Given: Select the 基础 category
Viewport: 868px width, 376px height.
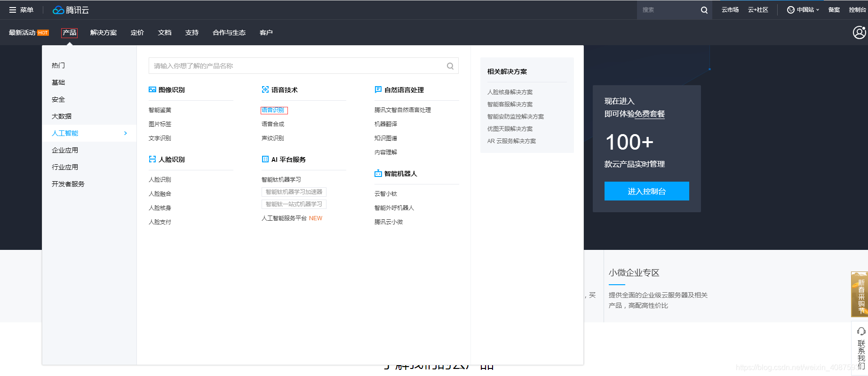Looking at the screenshot, I should pos(58,82).
